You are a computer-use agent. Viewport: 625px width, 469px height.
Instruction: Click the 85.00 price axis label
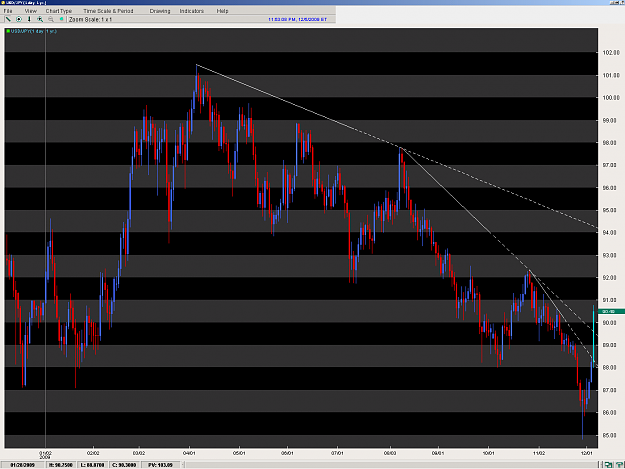(611, 435)
